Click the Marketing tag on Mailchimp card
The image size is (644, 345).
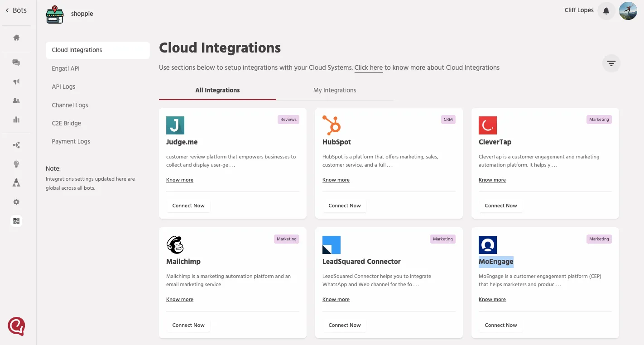(287, 239)
